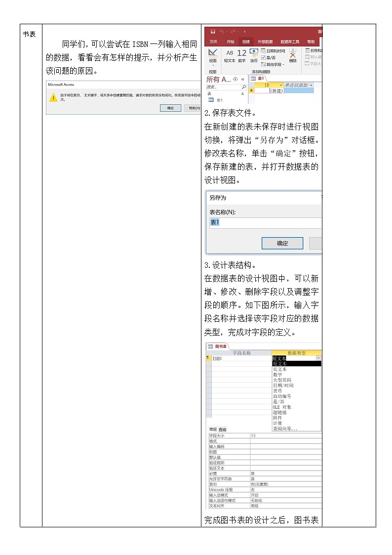
Task: Open the Customize Quick Access Toolbar arrow
Action: tap(244, 32)
